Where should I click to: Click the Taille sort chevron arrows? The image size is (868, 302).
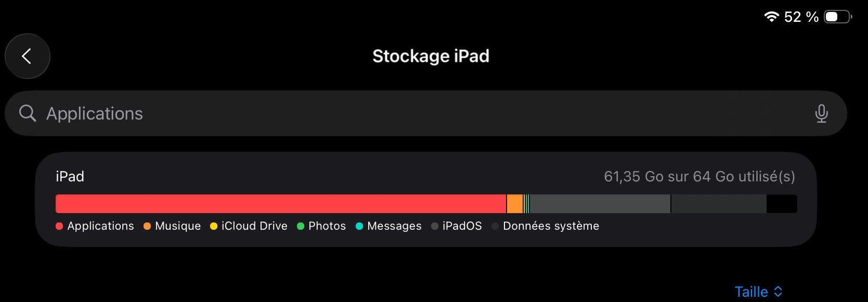coord(778,292)
